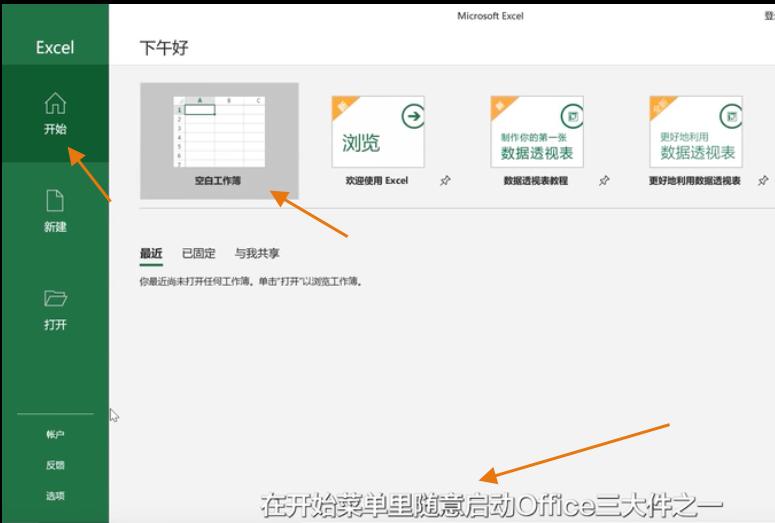
Task: Switch to the 最近 (Recent) tab
Action: coord(151,254)
